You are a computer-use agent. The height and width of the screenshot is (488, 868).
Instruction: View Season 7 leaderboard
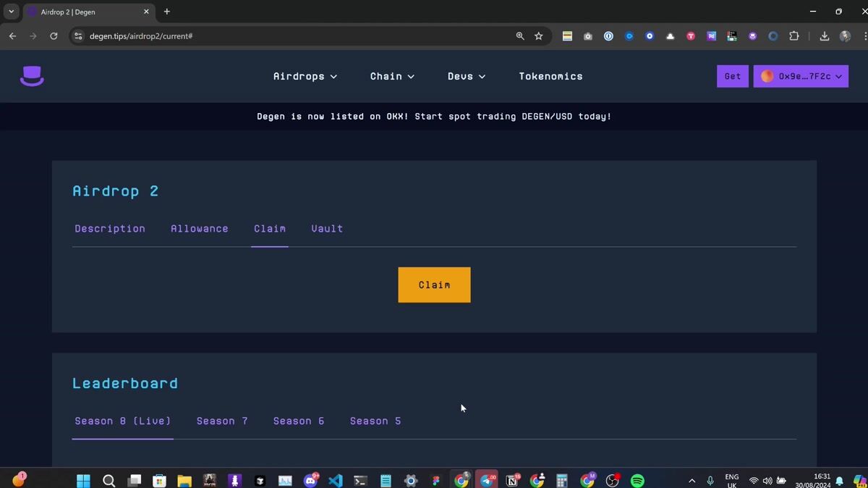[222, 421]
